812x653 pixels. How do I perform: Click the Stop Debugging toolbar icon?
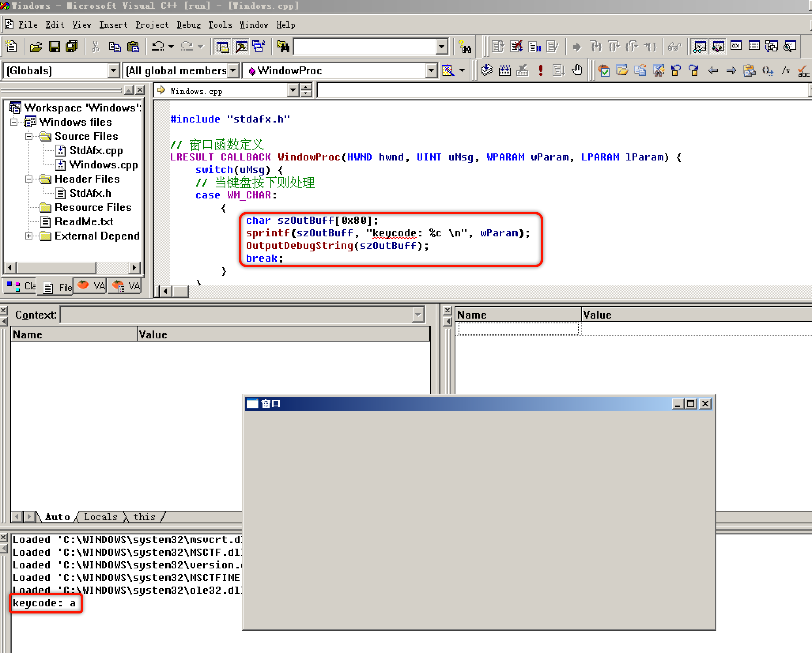[x=516, y=47]
